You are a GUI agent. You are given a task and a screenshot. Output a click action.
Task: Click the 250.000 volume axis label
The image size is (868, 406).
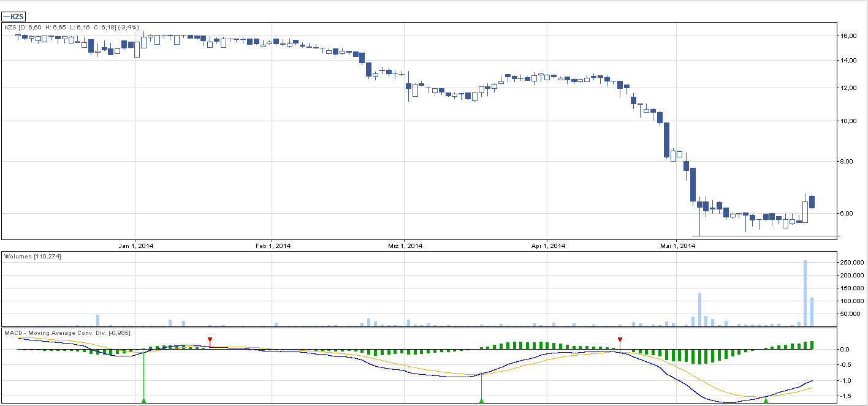pos(851,263)
